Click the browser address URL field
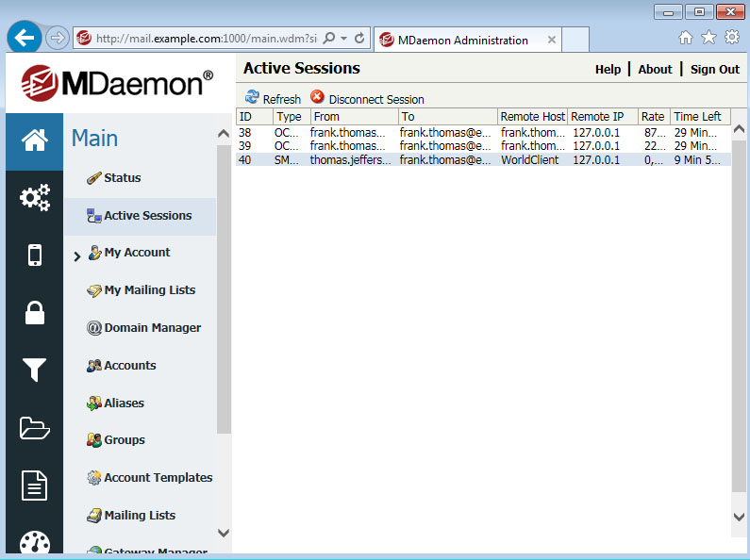The image size is (750, 560). tap(206, 39)
